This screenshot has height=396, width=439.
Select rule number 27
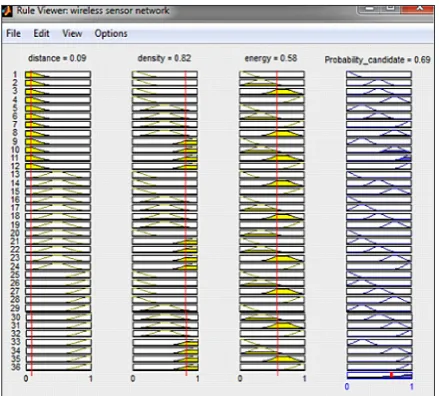pyautogui.click(x=15, y=291)
